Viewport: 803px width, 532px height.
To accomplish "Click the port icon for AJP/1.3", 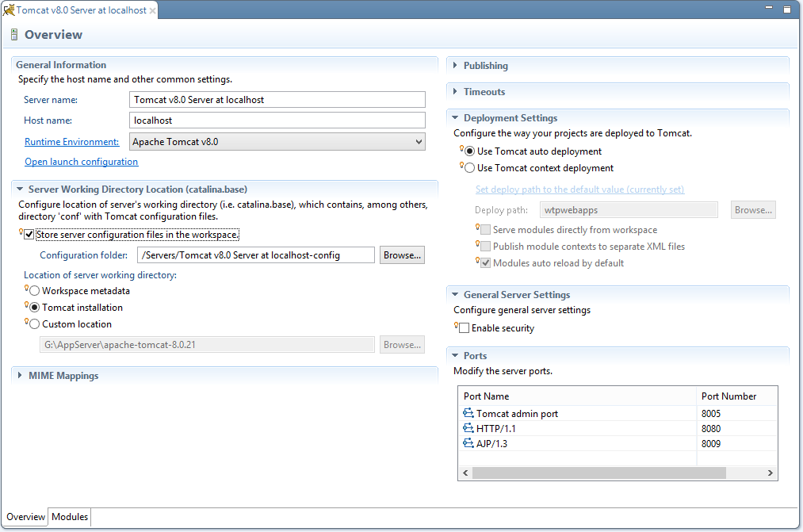I will click(x=468, y=443).
